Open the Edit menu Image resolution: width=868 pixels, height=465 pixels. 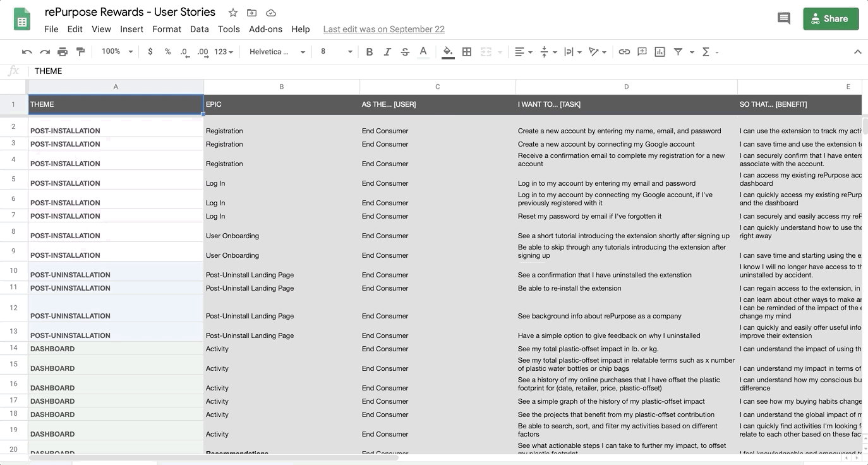(75, 29)
